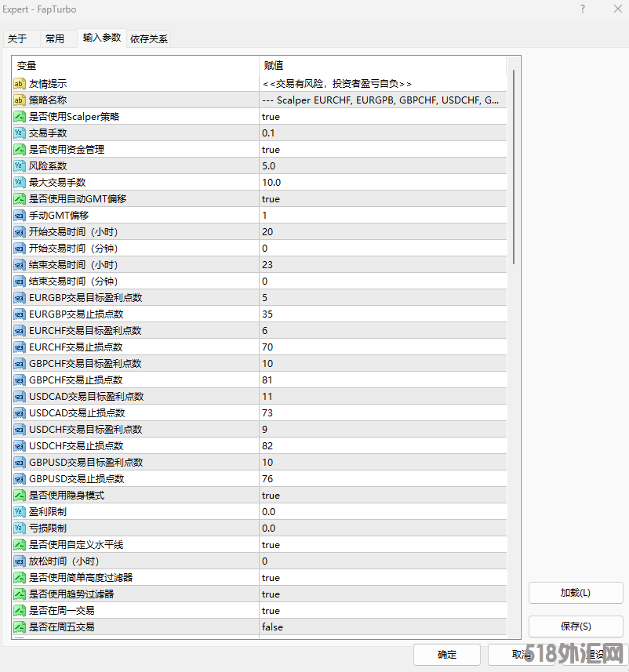This screenshot has width=629, height=672.
Task: Click the boolean icon beside 是否在周五交易
Action: (x=20, y=627)
